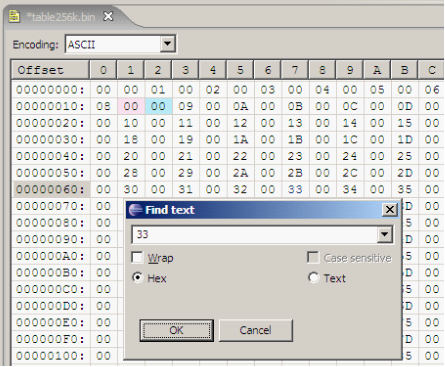The height and width of the screenshot is (367, 445).
Task: Click the Offset column header
Action: click(x=50, y=70)
